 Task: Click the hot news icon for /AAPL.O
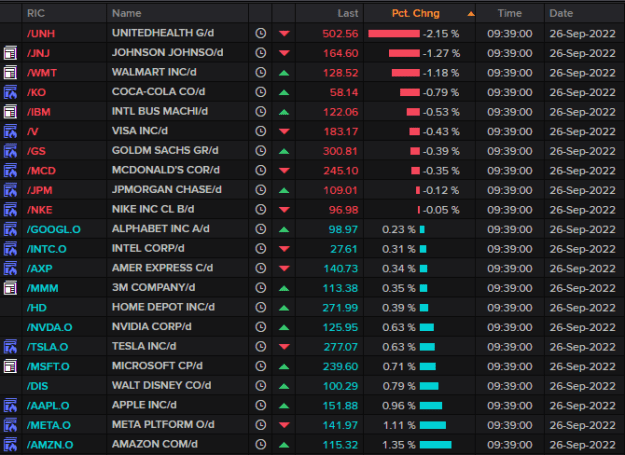coord(10,405)
